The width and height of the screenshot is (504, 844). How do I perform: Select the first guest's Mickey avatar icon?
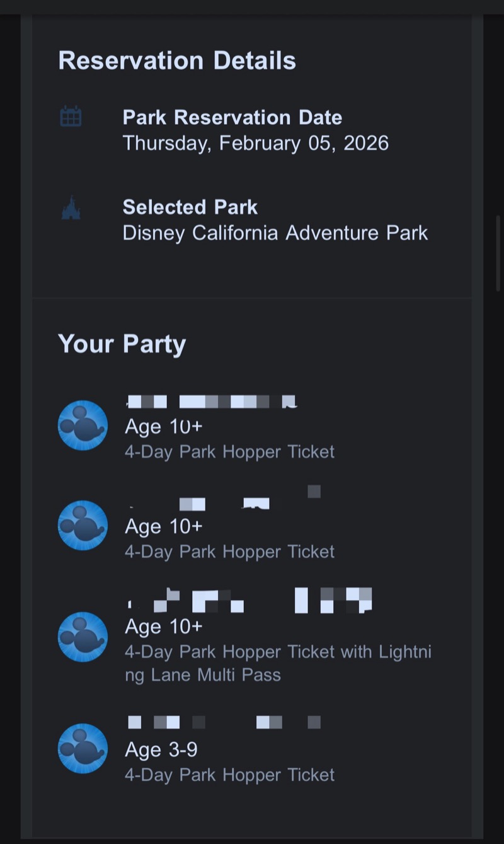83,425
